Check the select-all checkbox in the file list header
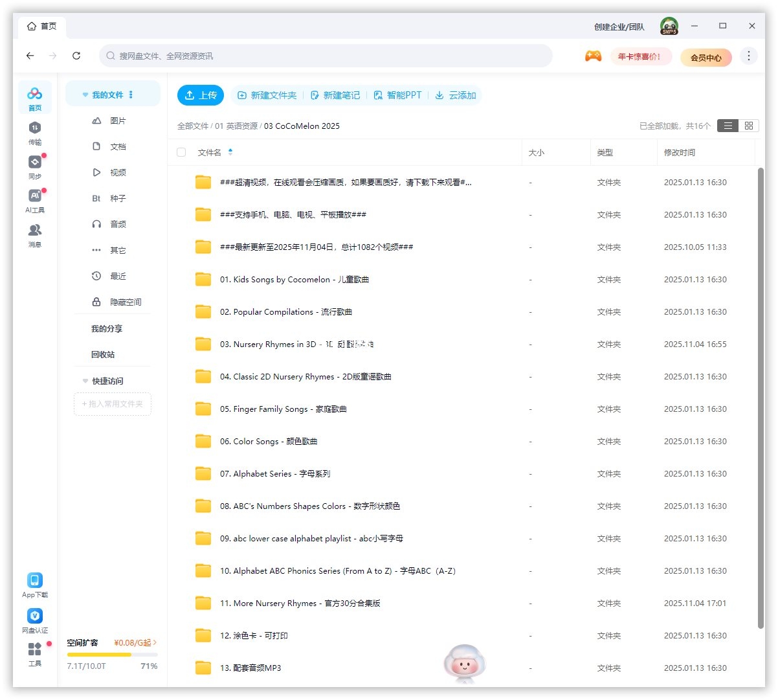 pos(181,152)
